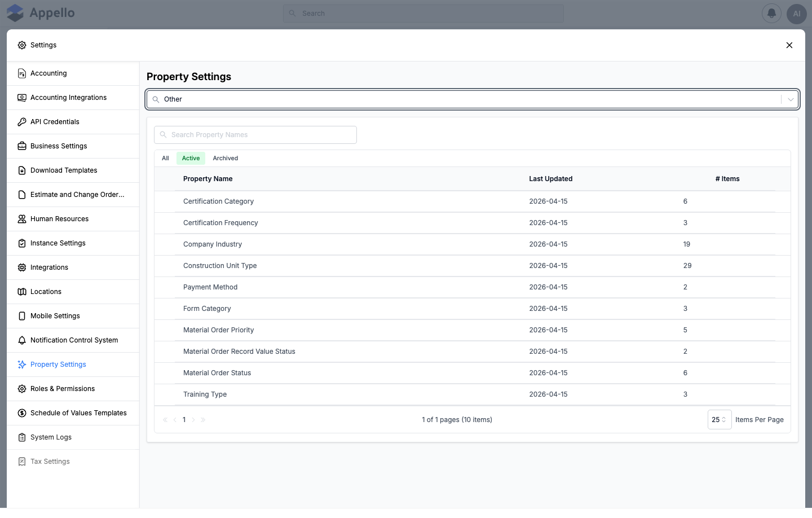Switch to the Active filter tab
The height and width of the screenshot is (518, 812).
click(191, 159)
